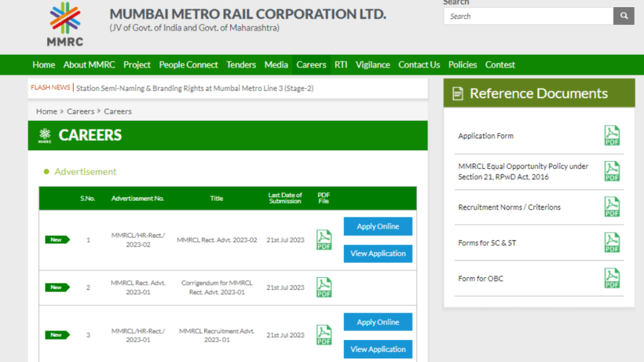
Task: Open the RTI page
Action: click(340, 65)
